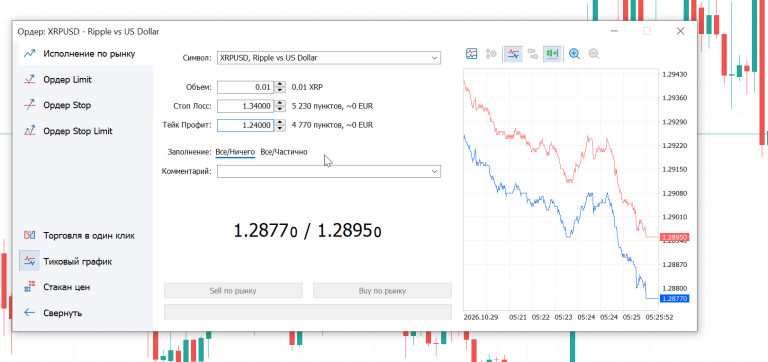
Task: Minimize the order window
Action: (x=614, y=31)
